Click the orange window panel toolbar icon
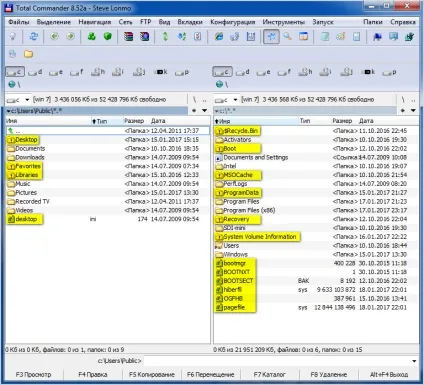Viewport: 424px width, 385px height. coord(303,36)
